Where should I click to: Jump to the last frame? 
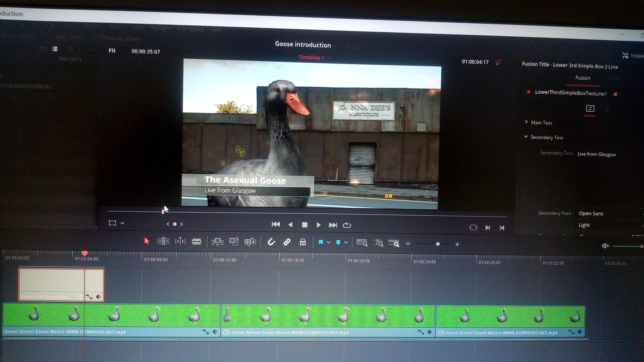click(x=333, y=225)
